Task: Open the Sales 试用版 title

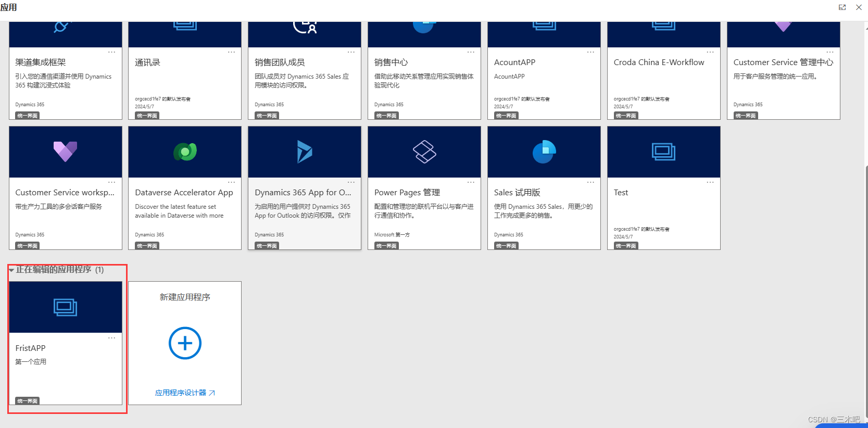Action: coord(517,192)
